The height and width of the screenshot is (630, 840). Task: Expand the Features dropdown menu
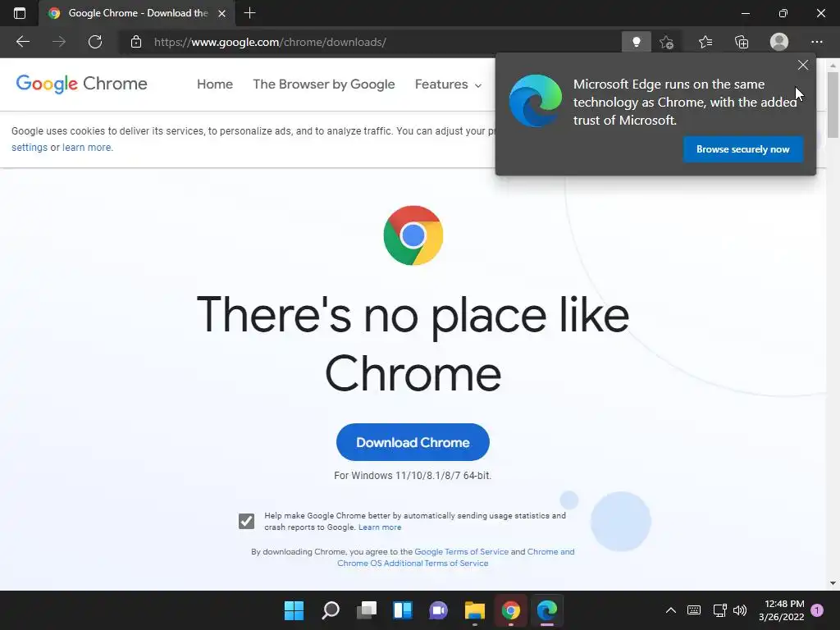tap(448, 84)
